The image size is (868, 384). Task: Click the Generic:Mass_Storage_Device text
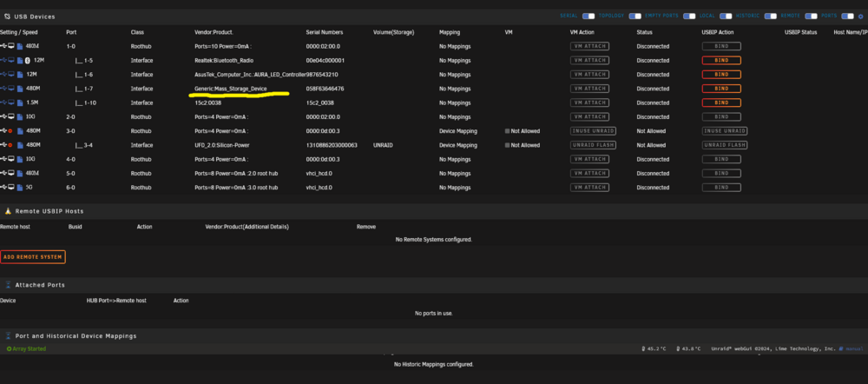coord(230,89)
